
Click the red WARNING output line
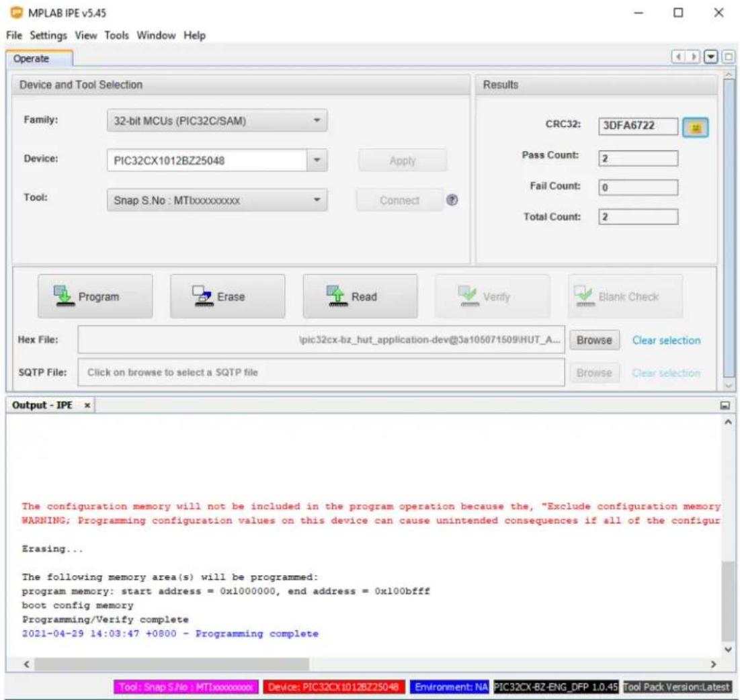(370, 520)
